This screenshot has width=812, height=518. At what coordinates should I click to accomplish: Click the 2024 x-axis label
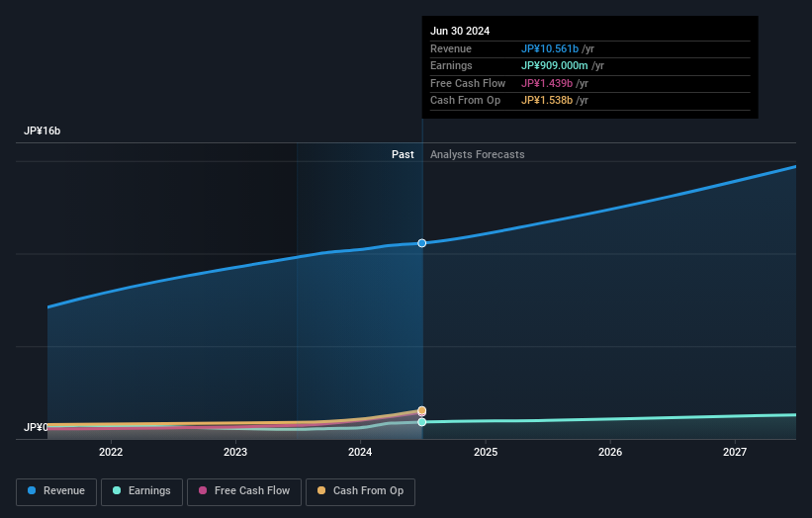[360, 453]
